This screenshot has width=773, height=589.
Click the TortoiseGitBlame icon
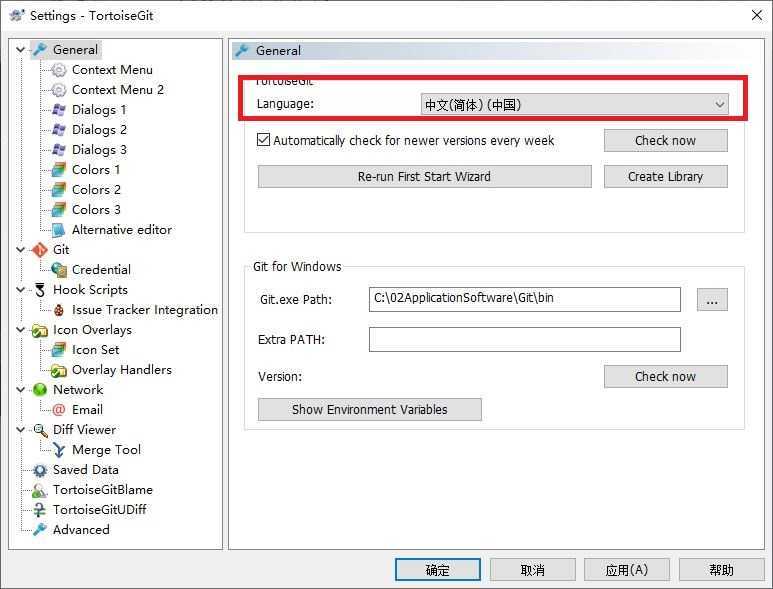[x=39, y=490]
